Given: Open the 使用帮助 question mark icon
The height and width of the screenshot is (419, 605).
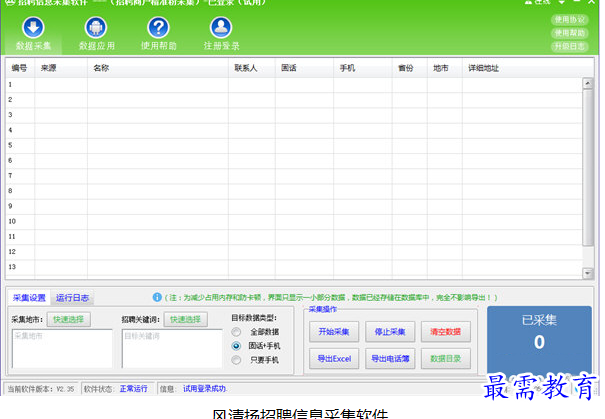Looking at the screenshot, I should click(159, 27).
